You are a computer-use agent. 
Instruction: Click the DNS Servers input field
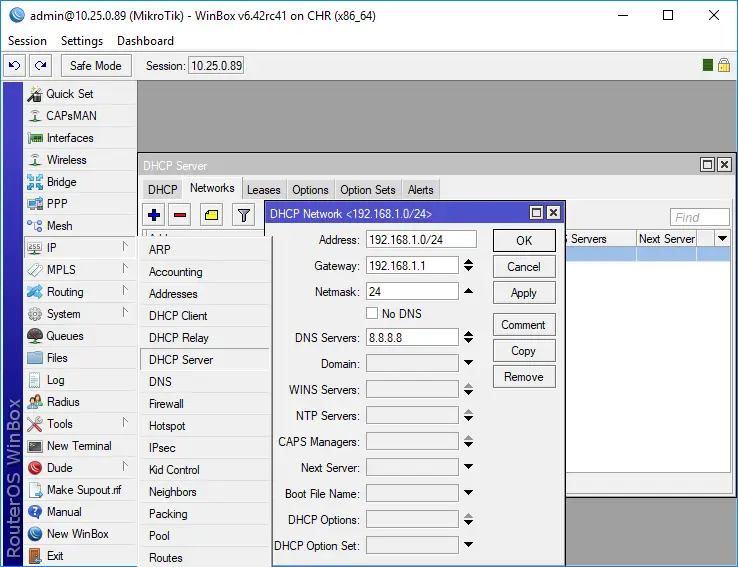pyautogui.click(x=412, y=337)
